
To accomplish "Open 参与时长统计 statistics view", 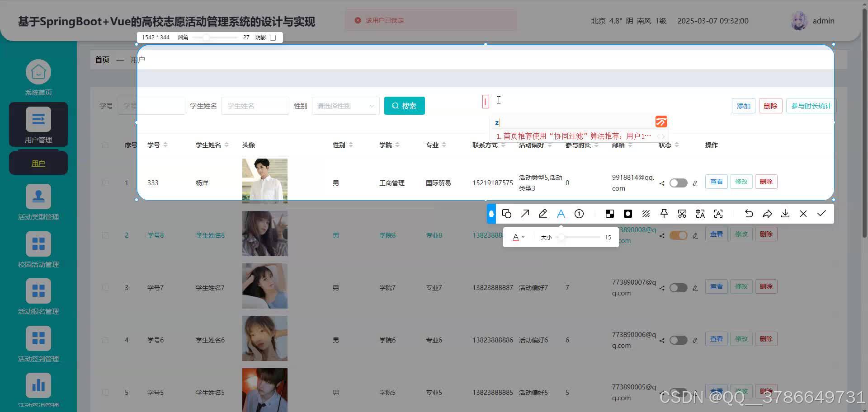I will pos(811,105).
